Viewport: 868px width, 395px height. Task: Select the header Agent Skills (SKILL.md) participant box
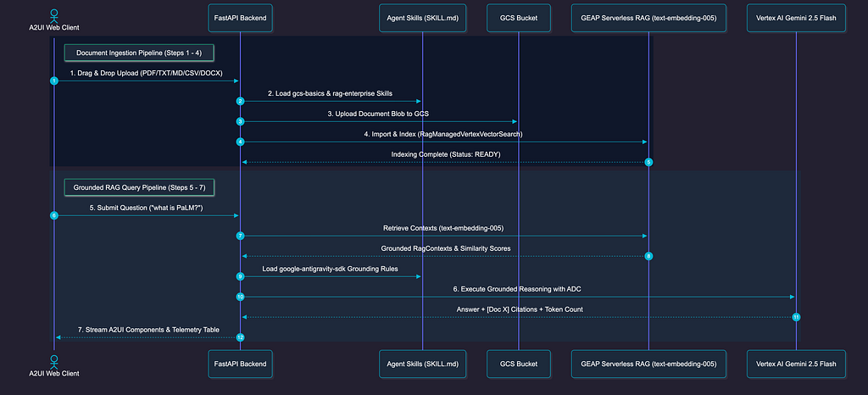(x=422, y=19)
